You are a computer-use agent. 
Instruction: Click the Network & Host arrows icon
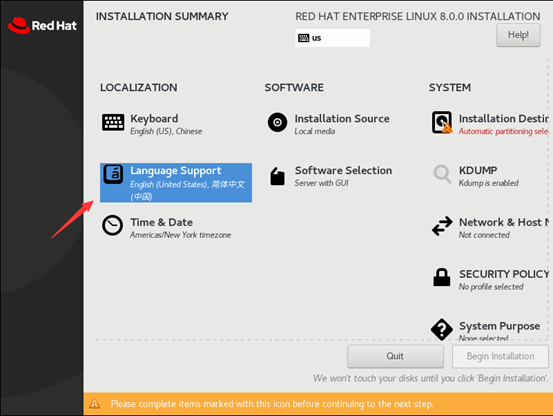(442, 226)
